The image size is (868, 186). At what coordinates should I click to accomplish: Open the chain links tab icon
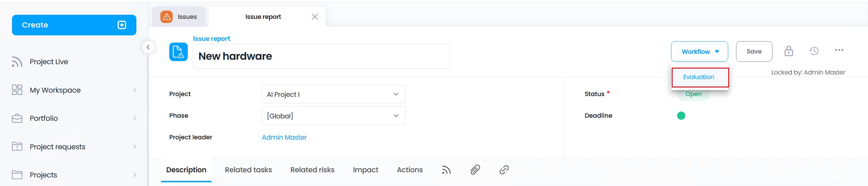click(504, 170)
